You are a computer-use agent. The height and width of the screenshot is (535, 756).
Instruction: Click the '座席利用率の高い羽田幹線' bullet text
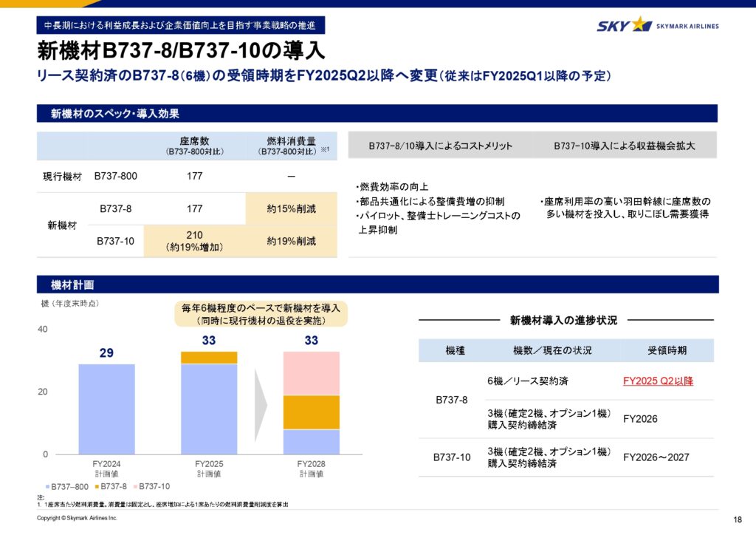point(625,208)
